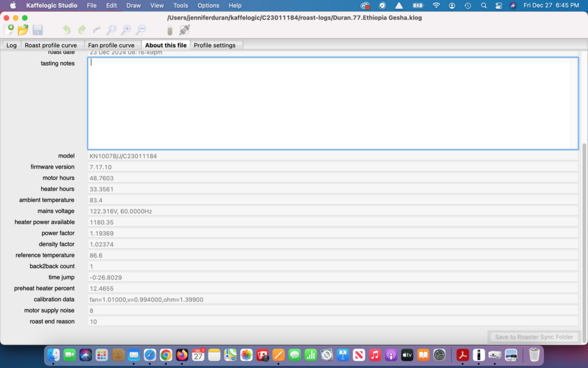Save with the floppy disk icon

pos(37,30)
